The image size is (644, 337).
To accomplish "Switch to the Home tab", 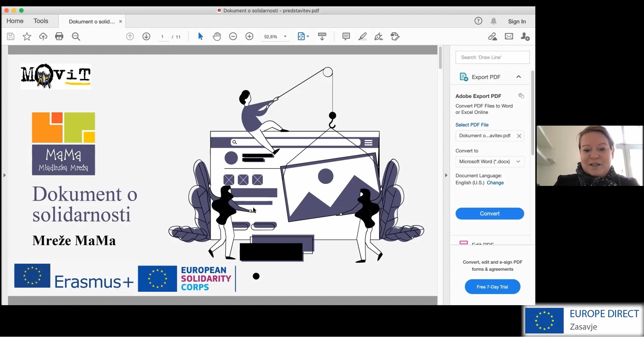I will pyautogui.click(x=15, y=21).
